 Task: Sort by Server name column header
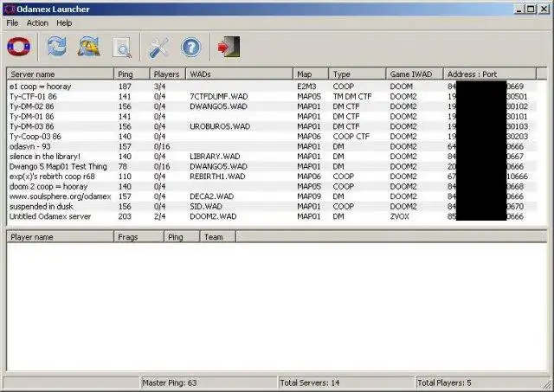(61, 74)
